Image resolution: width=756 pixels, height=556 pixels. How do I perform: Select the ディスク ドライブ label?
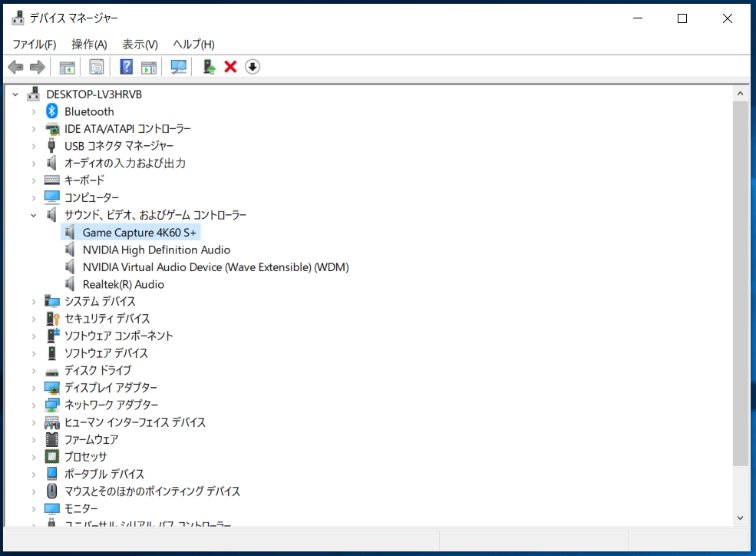coord(98,370)
